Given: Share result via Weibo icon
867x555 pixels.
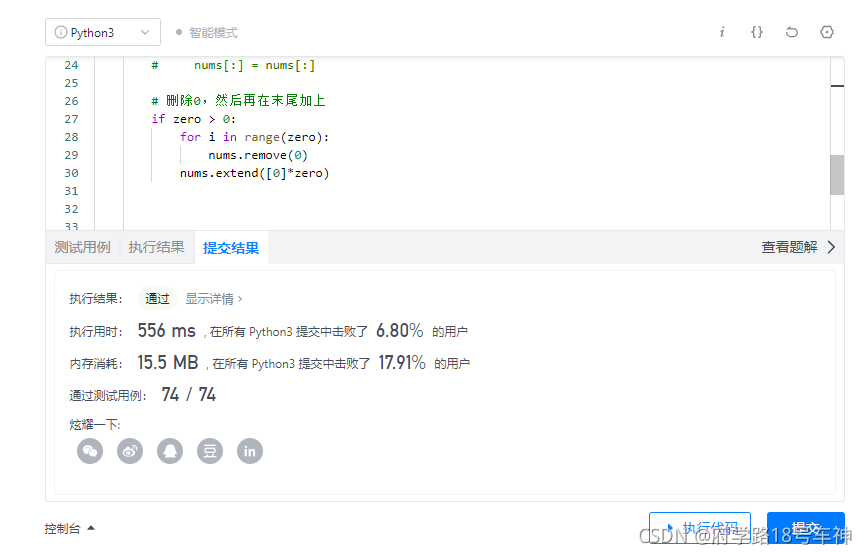Looking at the screenshot, I should (130, 451).
